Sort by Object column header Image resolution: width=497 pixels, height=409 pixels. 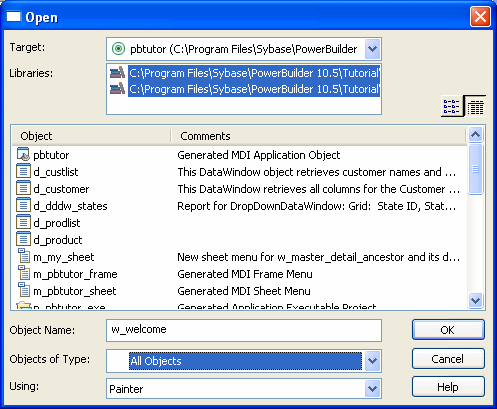(91, 136)
